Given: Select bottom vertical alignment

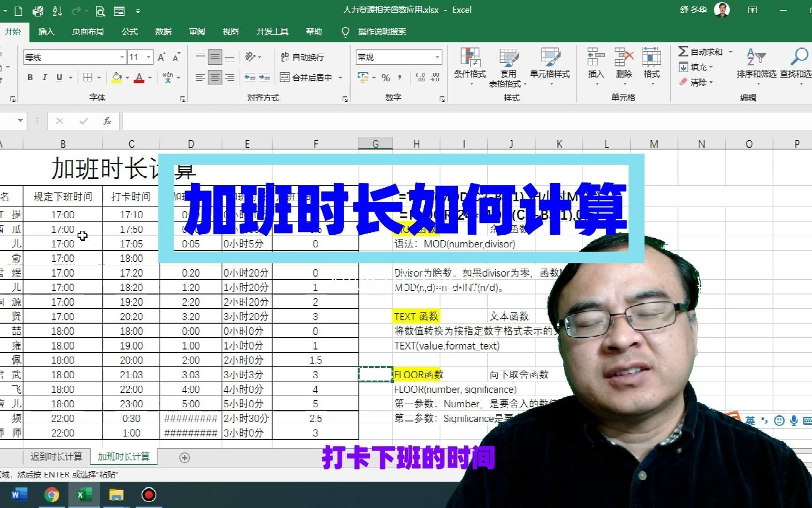Looking at the screenshot, I should coord(230,58).
